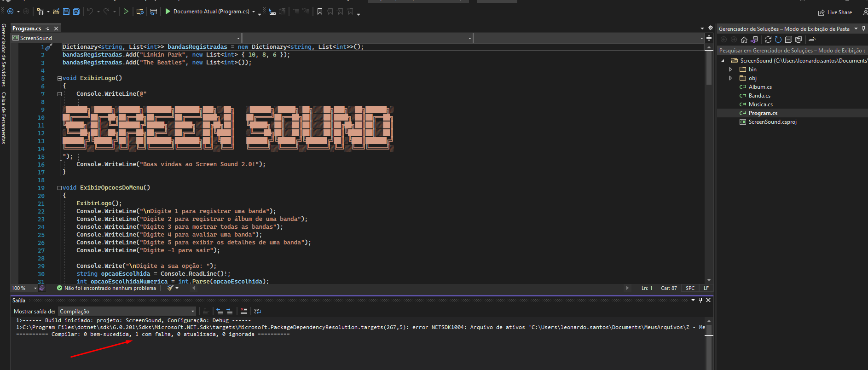
Task: Toggle auto-hide pin on the Saída panel
Action: pos(701,300)
